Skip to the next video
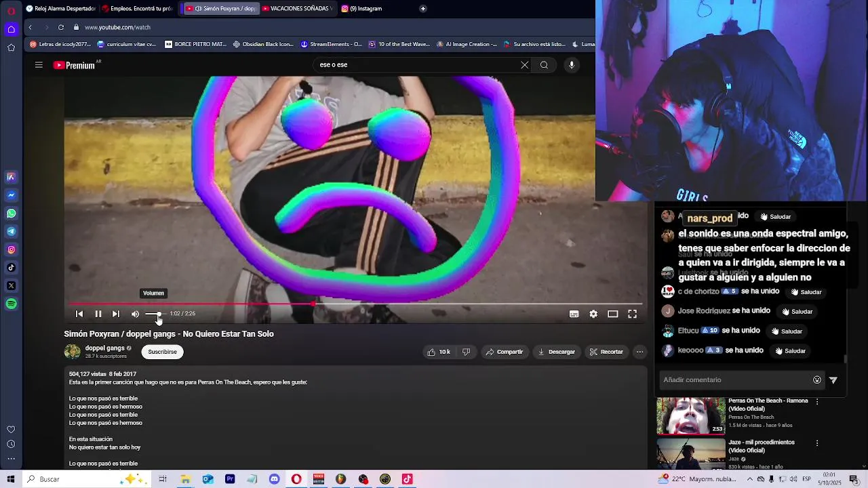This screenshot has height=488, width=868. click(x=116, y=314)
